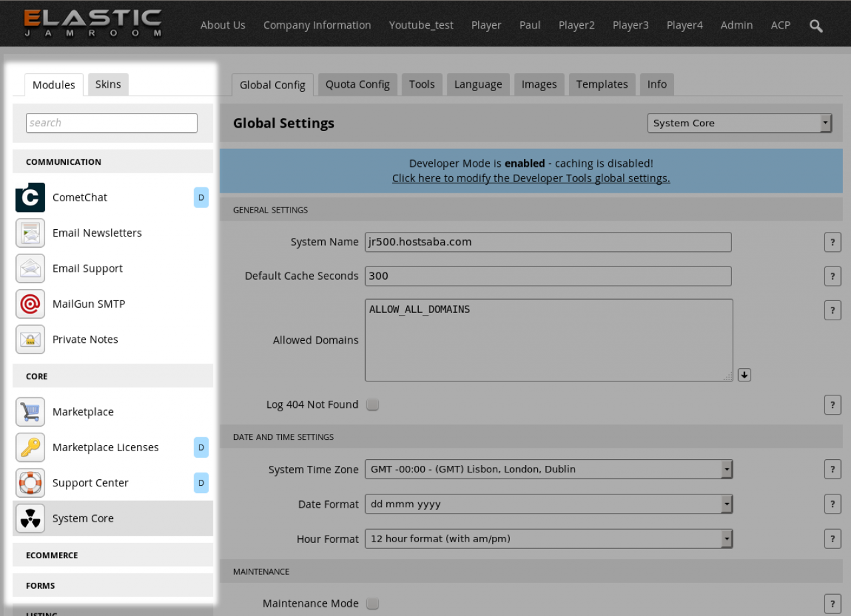The height and width of the screenshot is (616, 851).
Task: Open the Email Newsletters module icon
Action: point(31,233)
